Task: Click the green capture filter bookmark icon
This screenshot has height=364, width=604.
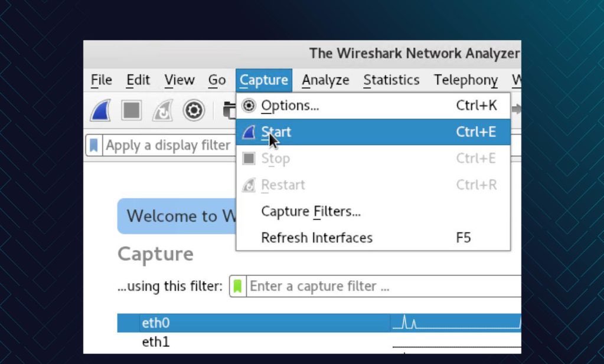Action: (238, 286)
